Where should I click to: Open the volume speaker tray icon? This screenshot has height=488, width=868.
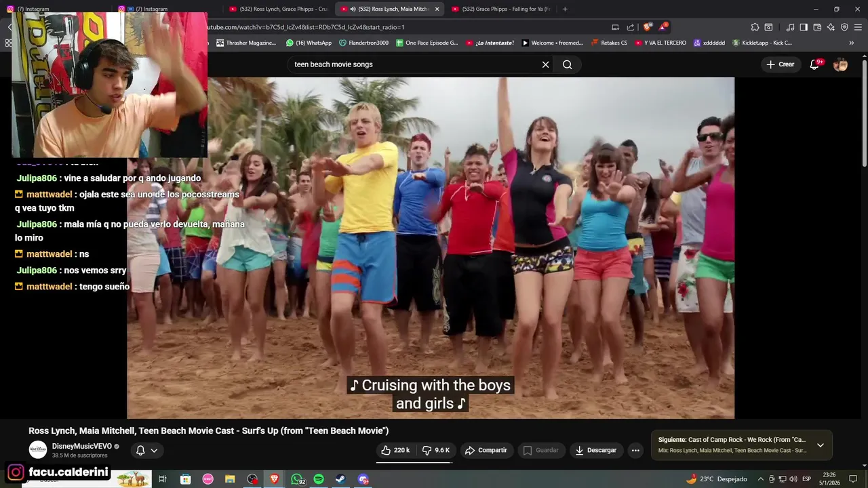click(x=793, y=479)
